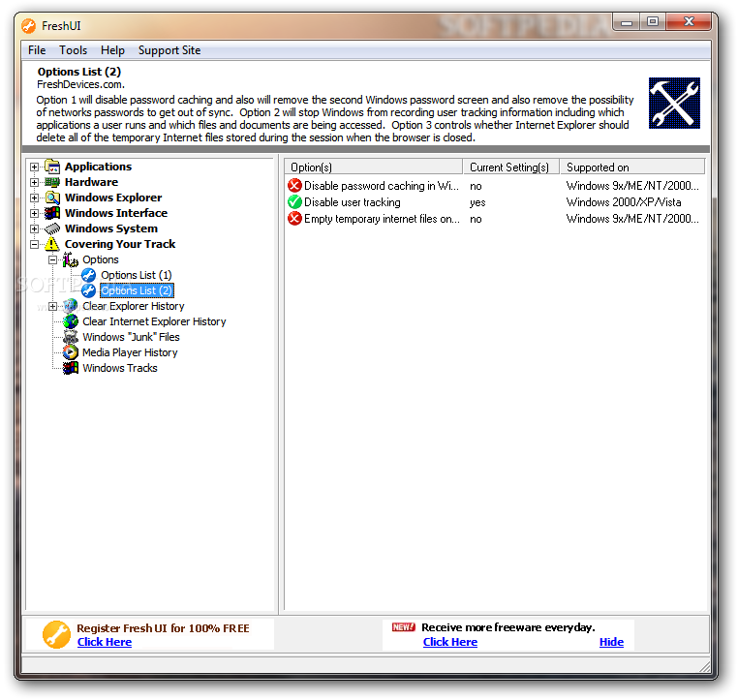Collapse the Options subtree
The width and height of the screenshot is (738, 700).
pyautogui.click(x=52, y=259)
